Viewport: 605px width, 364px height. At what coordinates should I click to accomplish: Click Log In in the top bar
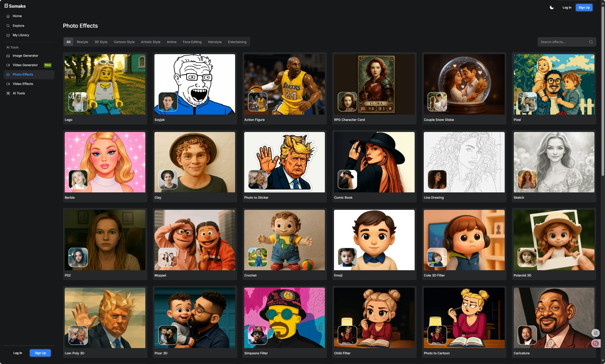567,8
